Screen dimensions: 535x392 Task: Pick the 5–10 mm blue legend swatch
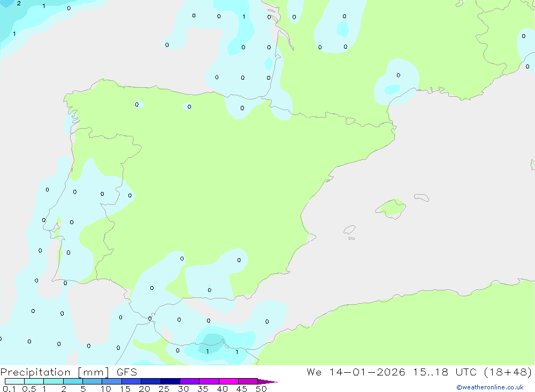[x=93, y=381]
